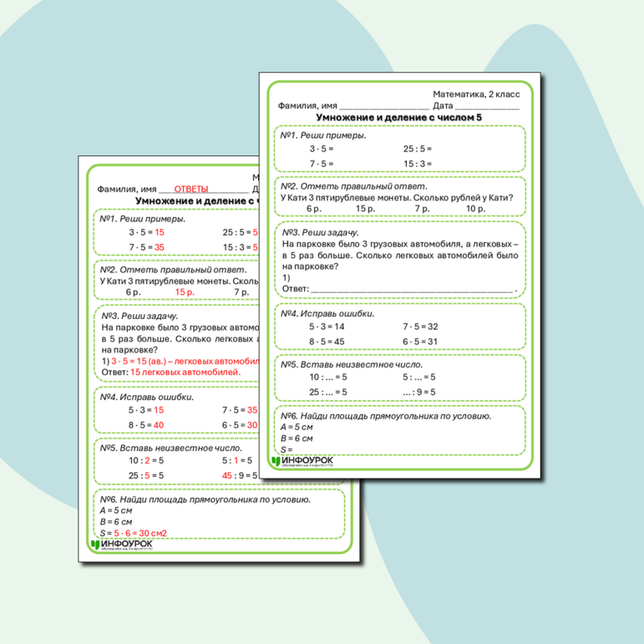Click the '15 : 3 =' example on blank worksheet
Viewport: 644px width, 644px height.
418,165
